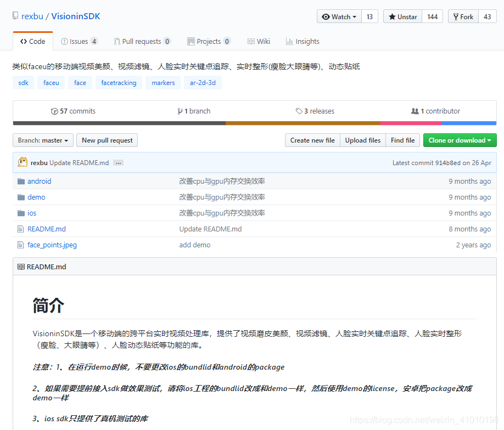Open the README.md file
The width and height of the screenshot is (504, 430).
coord(47,229)
